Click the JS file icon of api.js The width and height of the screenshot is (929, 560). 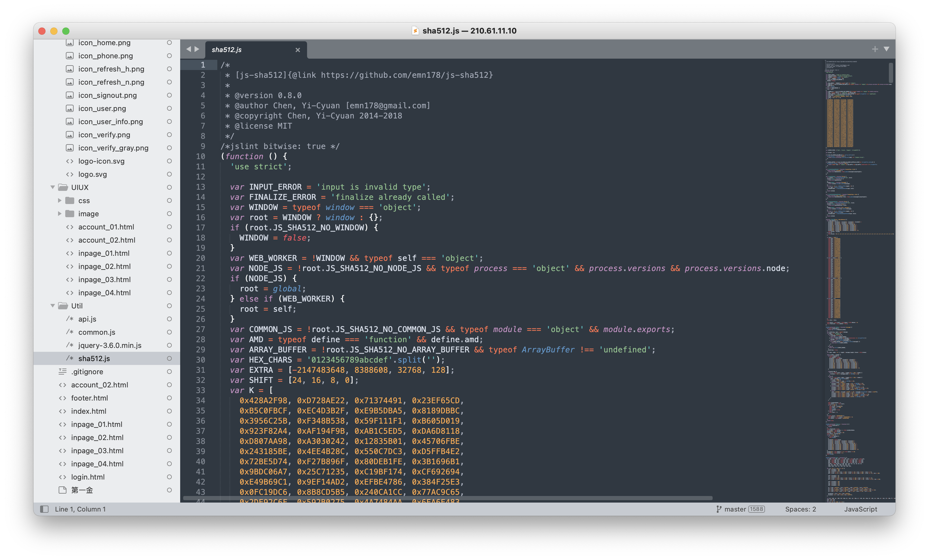click(x=70, y=319)
